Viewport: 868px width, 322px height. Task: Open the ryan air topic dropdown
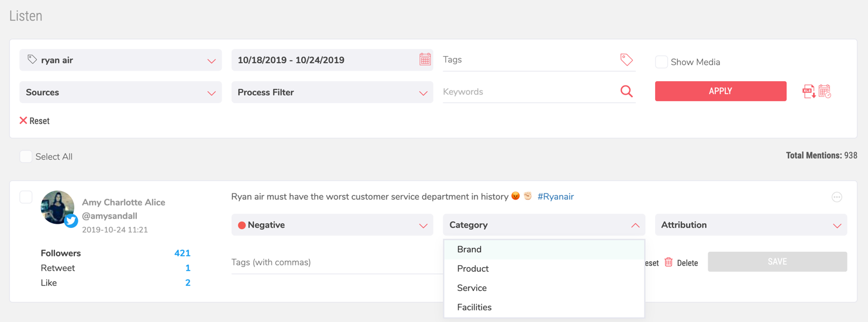[120, 60]
